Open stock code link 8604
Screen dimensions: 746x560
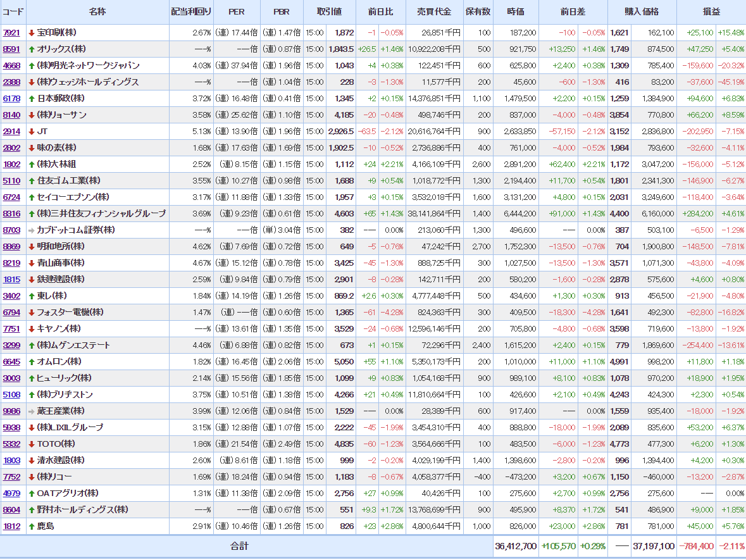tap(11, 510)
